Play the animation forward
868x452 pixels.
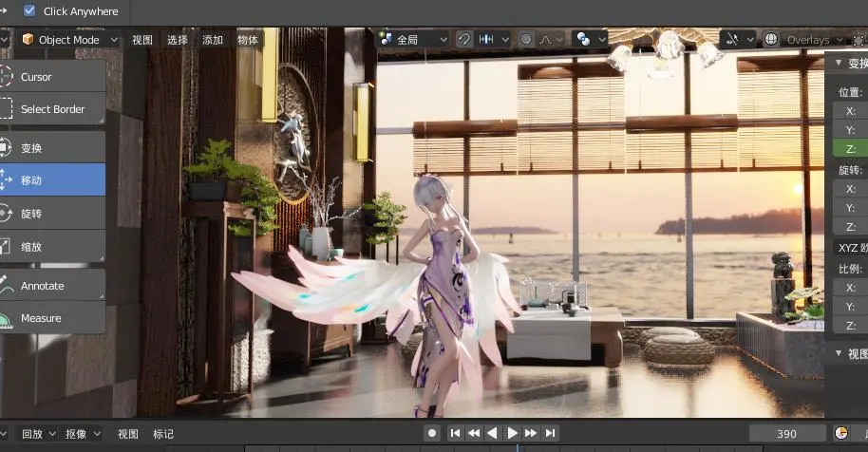pyautogui.click(x=512, y=433)
